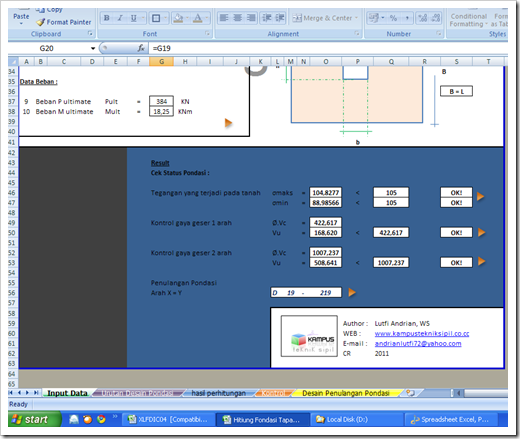Expand the Name Box dropdown
Screen dimensions: 520x439
pos(93,48)
